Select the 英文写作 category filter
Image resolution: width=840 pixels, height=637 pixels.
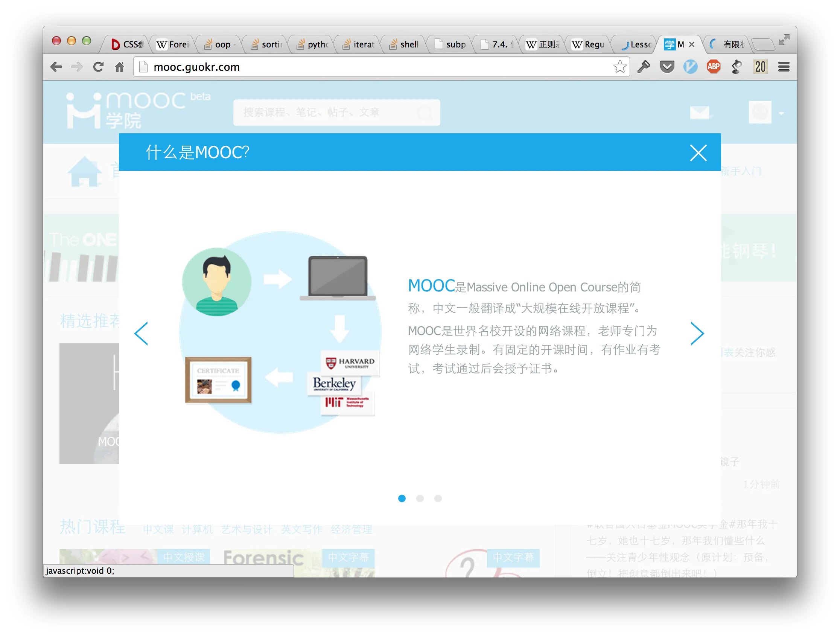pos(302,529)
